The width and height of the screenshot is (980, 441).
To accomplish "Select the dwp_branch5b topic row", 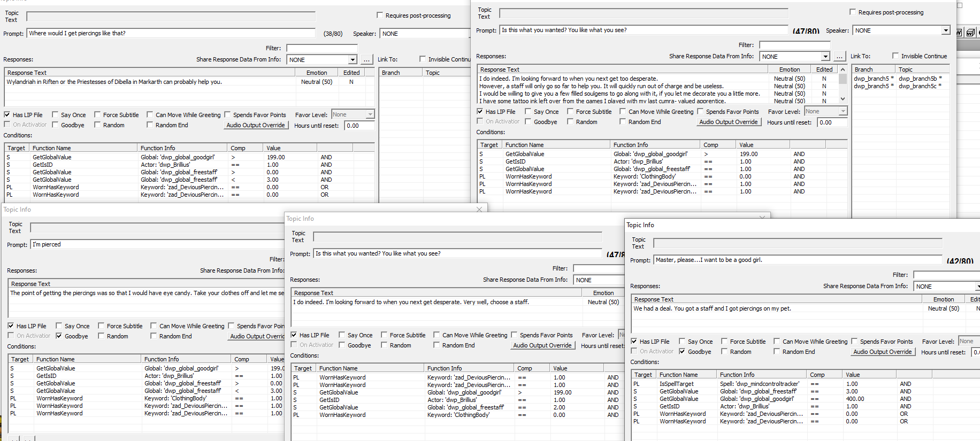I will [x=900, y=79].
